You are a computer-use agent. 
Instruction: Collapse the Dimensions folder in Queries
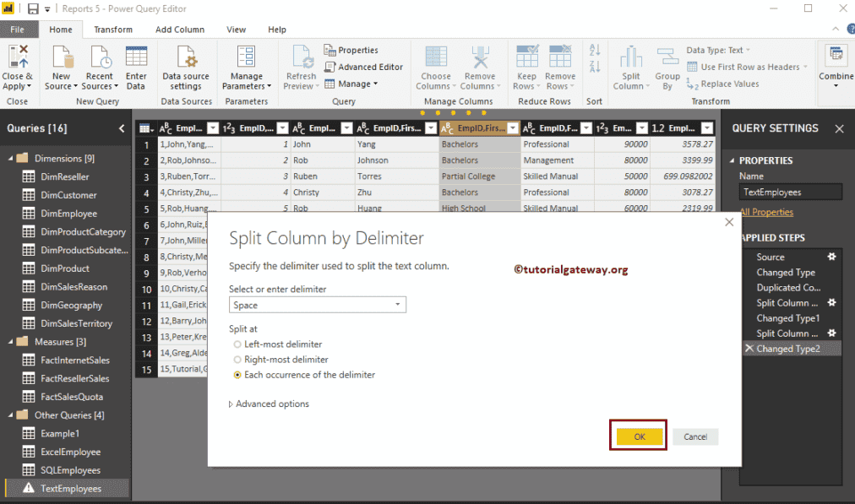click(10, 159)
